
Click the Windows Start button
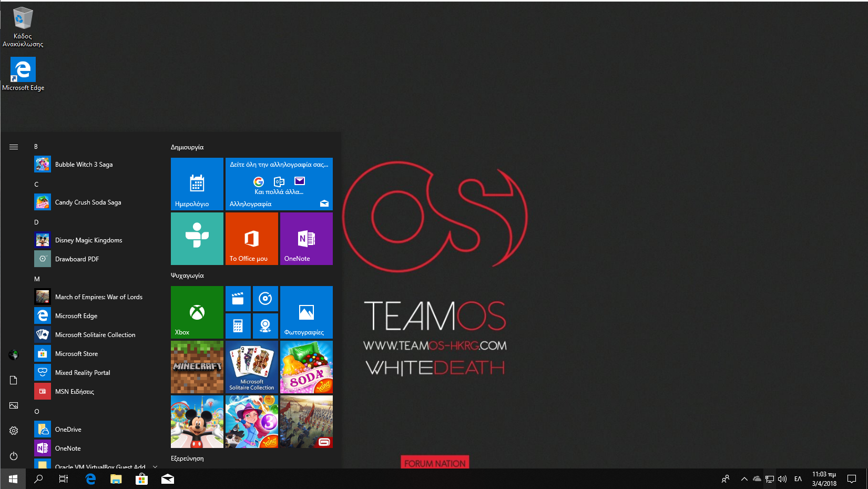(13, 479)
